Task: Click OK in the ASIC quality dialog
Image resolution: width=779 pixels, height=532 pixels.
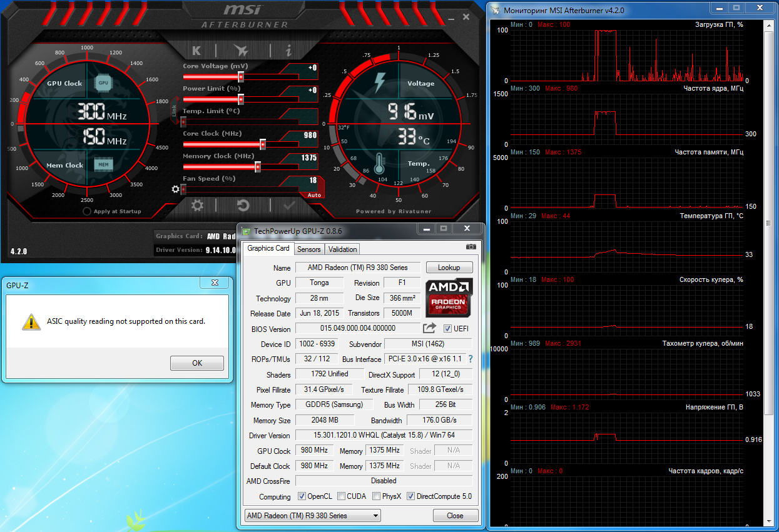Action: (197, 363)
